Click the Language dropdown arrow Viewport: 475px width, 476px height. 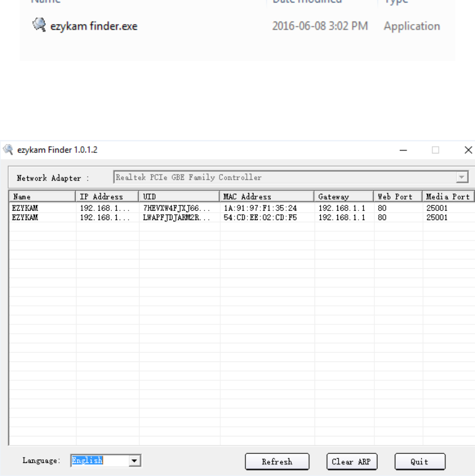point(134,461)
